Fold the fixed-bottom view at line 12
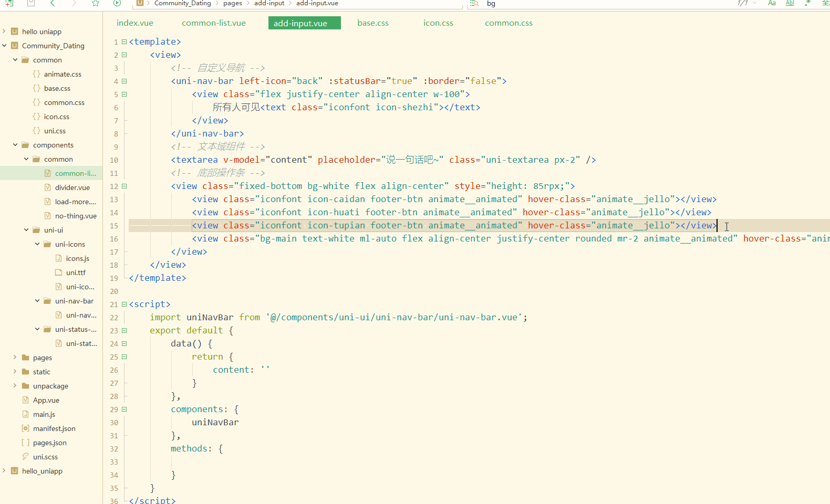Image resolution: width=830 pixels, height=504 pixels. 124,186
